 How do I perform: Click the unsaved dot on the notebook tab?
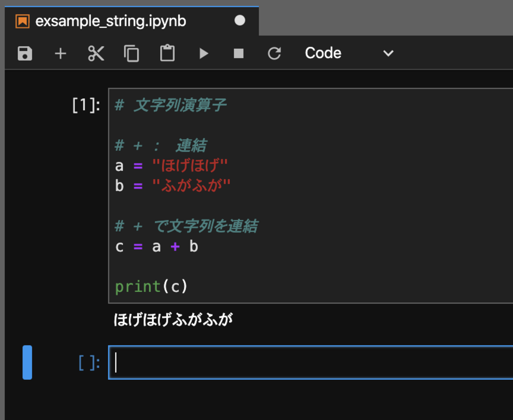click(240, 21)
